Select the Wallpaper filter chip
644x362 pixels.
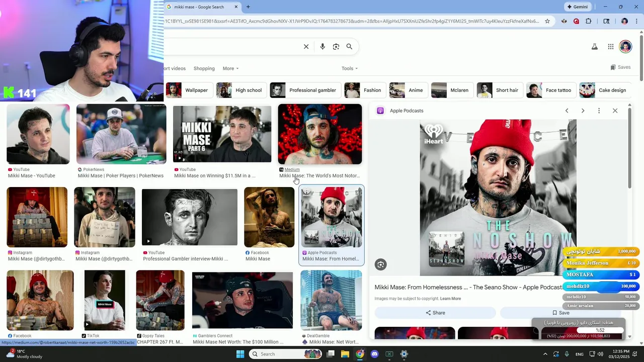[x=189, y=90]
